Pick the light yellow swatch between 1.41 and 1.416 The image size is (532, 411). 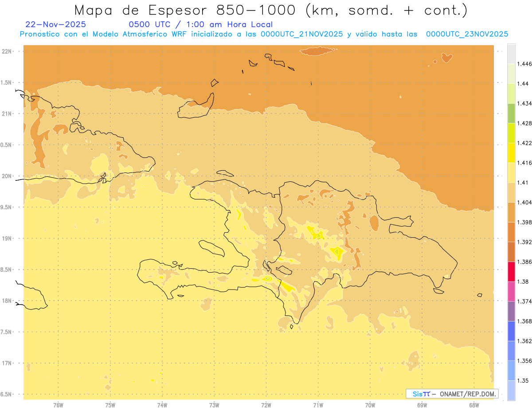(511, 173)
